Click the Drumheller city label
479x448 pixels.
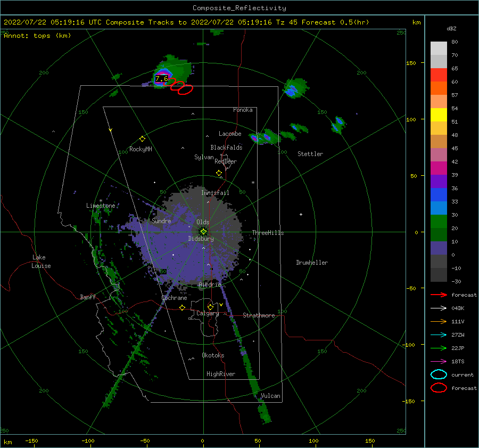point(312,263)
